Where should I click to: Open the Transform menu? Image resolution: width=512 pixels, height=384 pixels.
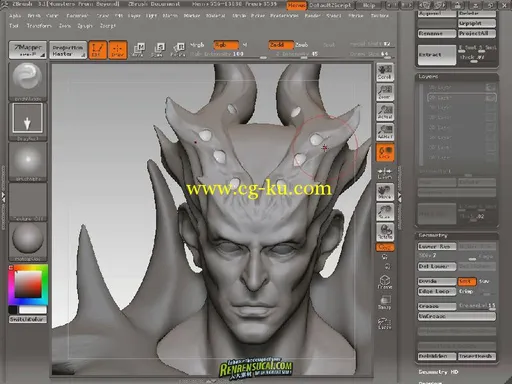click(x=39, y=26)
